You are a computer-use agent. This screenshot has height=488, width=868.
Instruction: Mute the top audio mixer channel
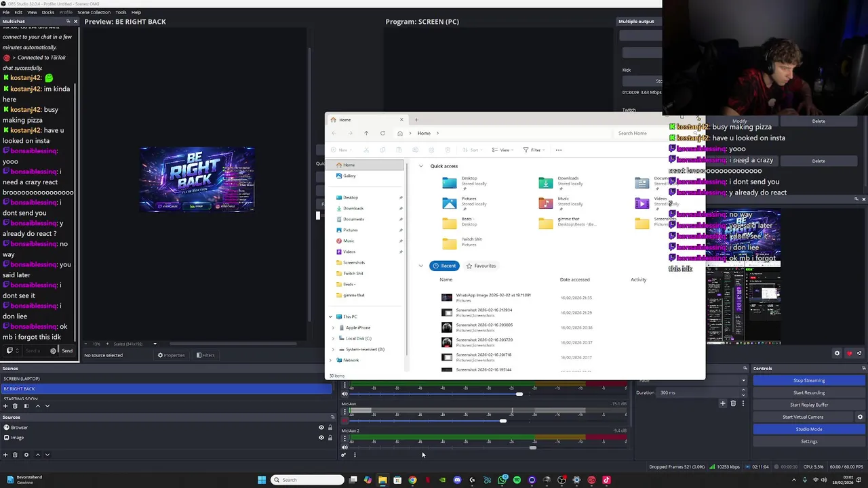[344, 394]
